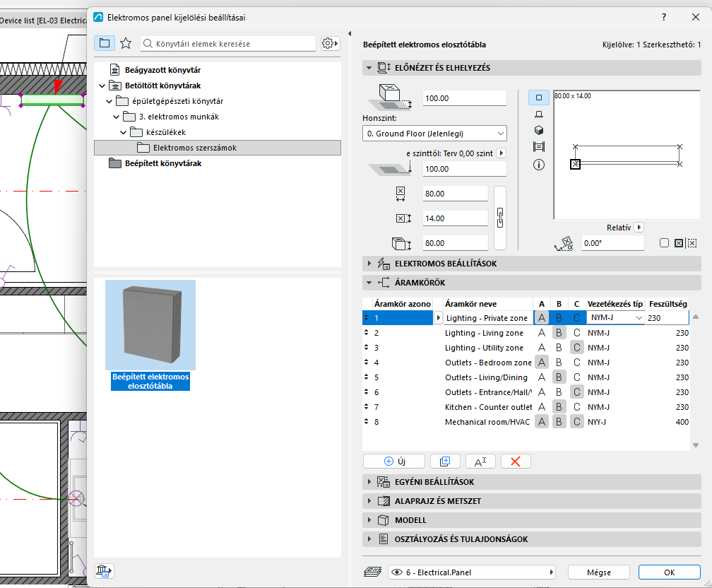Select the Beépített elektromos elosztótábla thumbnail

(150, 335)
